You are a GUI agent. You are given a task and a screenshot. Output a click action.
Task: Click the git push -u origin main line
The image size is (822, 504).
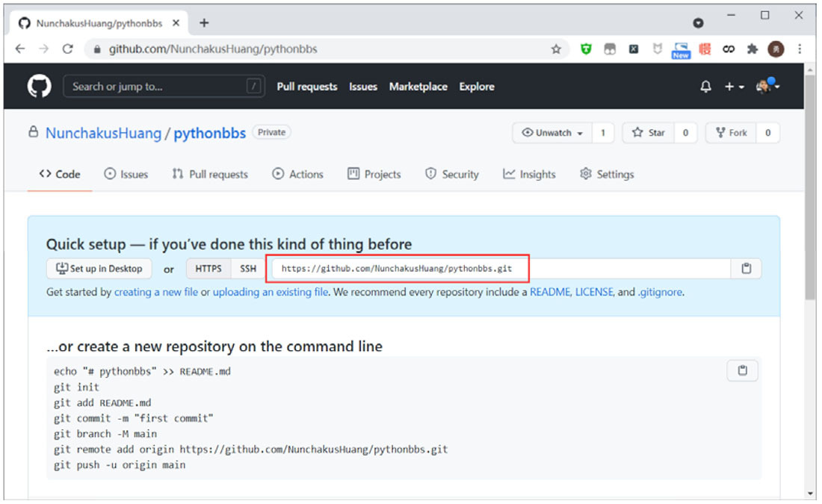coord(120,465)
